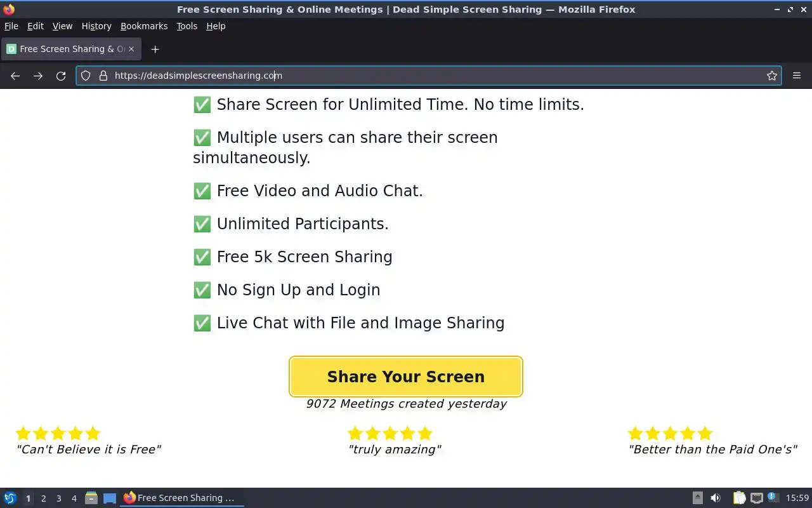Select Firefox window in taskbar
Screen dimensions: 812x508
pos(183,498)
